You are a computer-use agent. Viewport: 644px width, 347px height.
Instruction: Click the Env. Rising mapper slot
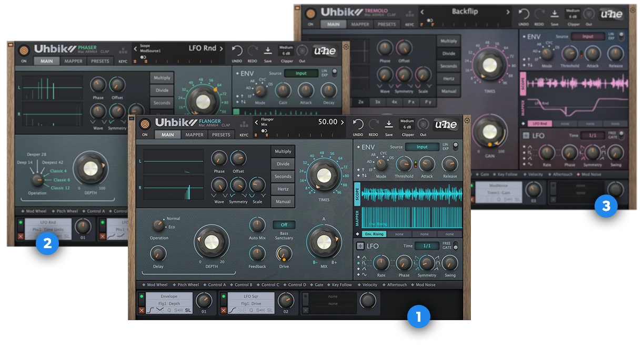(x=374, y=234)
